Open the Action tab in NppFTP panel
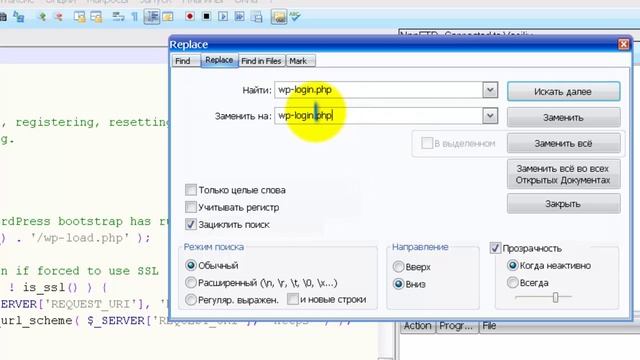Viewport: 640px width, 360px height. pyautogui.click(x=417, y=326)
